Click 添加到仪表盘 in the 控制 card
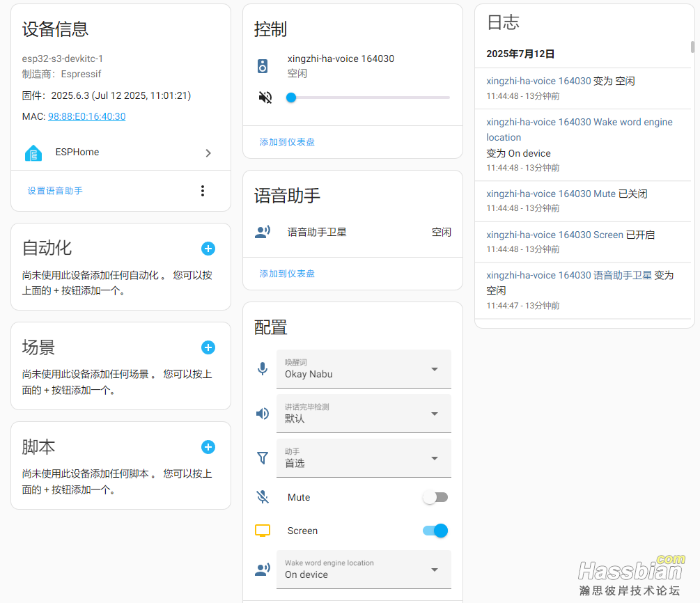 [x=287, y=142]
